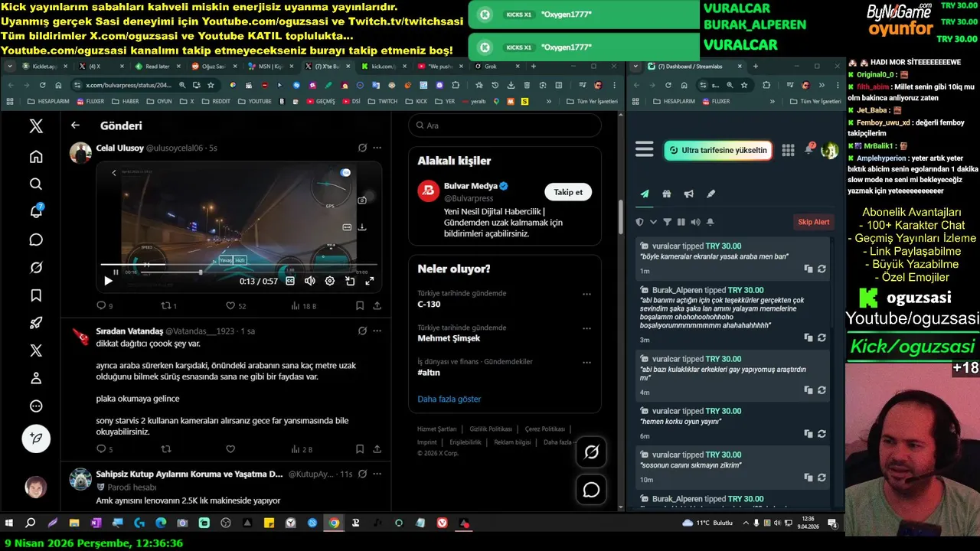
Task: Enter fullscreen on the tweet video
Action: click(369, 281)
